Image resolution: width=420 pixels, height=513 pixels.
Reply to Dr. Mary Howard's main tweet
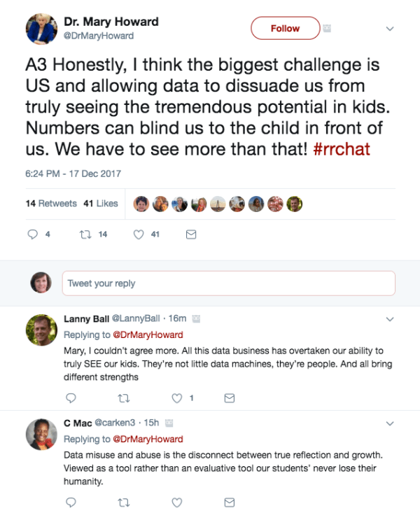[x=32, y=235]
